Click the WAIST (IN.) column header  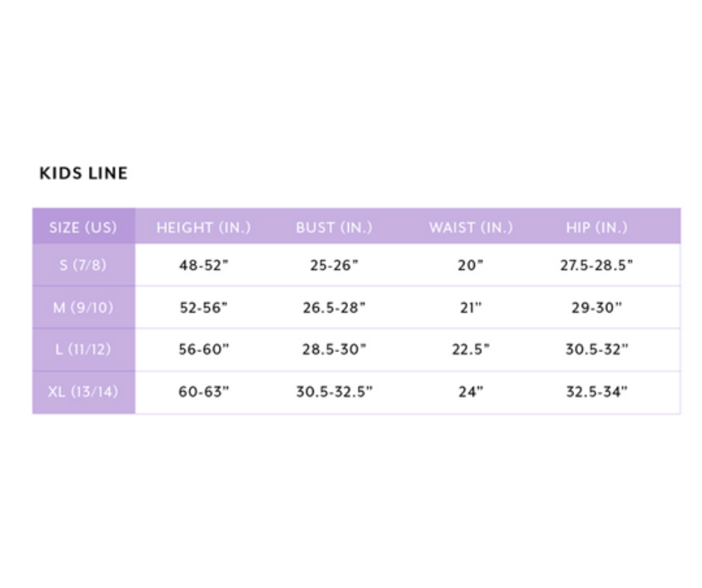pos(470,228)
